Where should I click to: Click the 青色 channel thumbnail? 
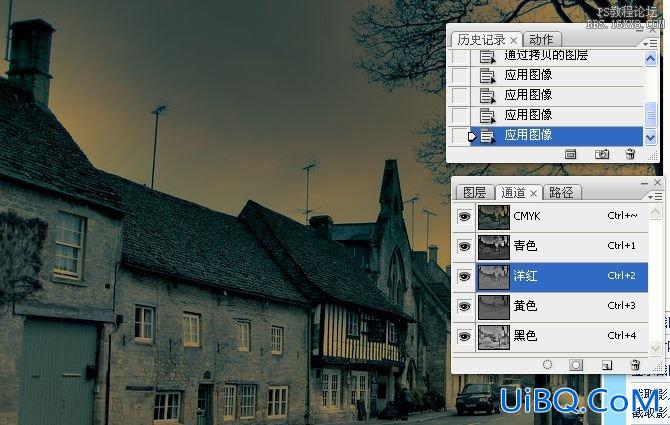tap(494, 247)
